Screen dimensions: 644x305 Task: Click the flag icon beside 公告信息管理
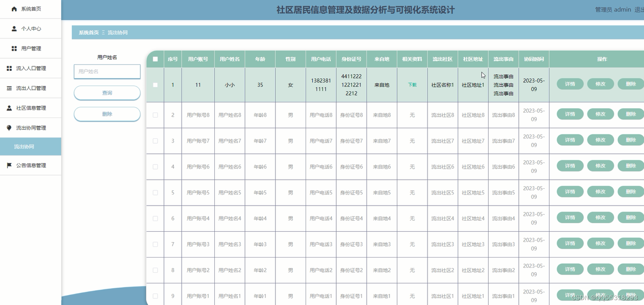click(9, 165)
